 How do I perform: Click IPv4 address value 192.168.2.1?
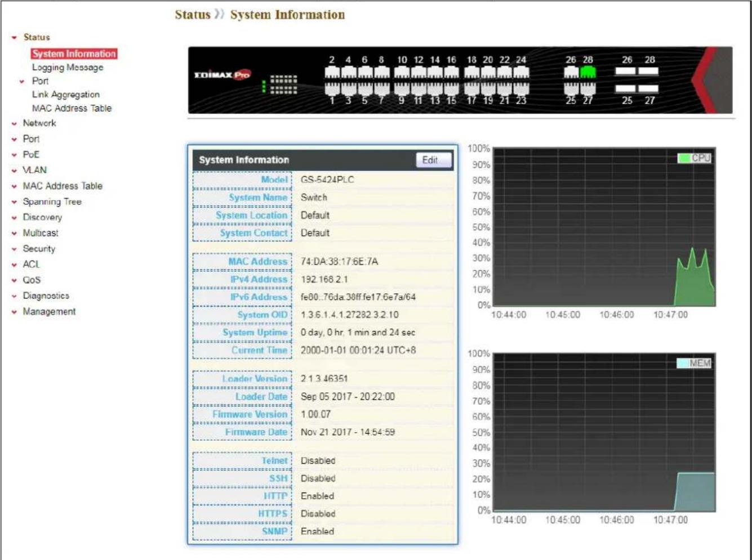pos(324,280)
